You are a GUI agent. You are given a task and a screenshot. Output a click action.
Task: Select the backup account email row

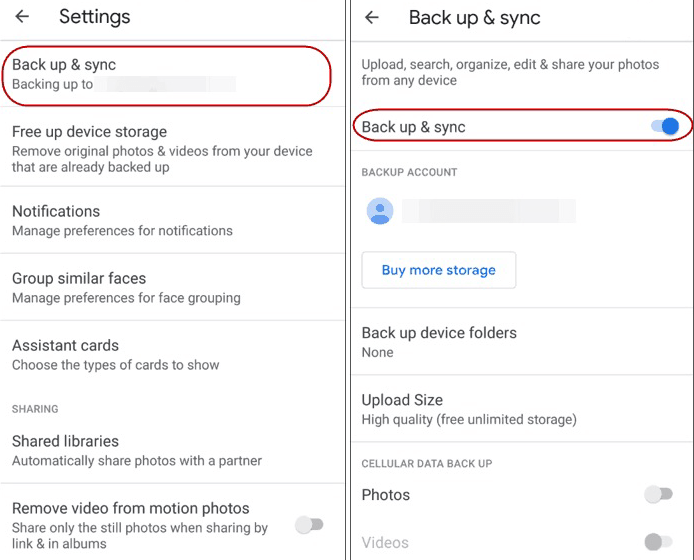(x=490, y=211)
